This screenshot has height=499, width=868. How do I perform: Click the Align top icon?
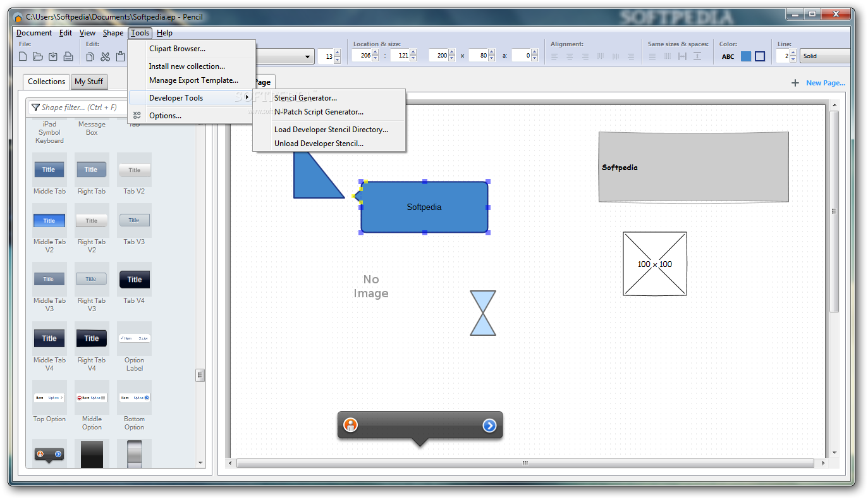[x=600, y=56]
